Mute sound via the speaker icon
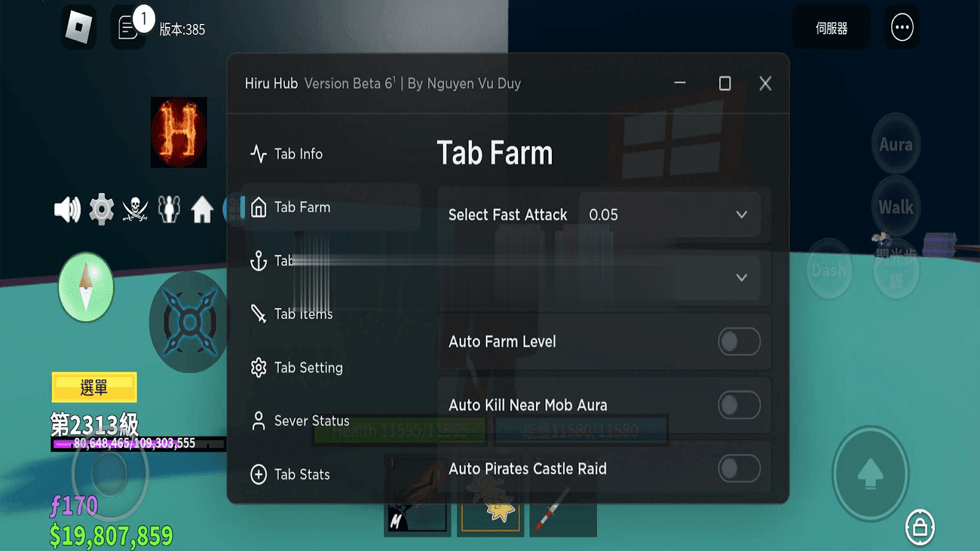The height and width of the screenshot is (551, 980). [67, 210]
